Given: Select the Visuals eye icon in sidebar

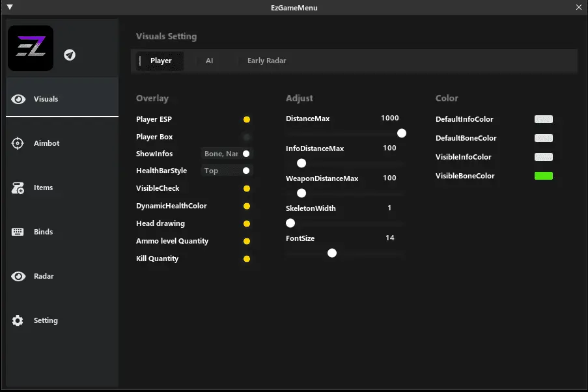Looking at the screenshot, I should [18, 99].
